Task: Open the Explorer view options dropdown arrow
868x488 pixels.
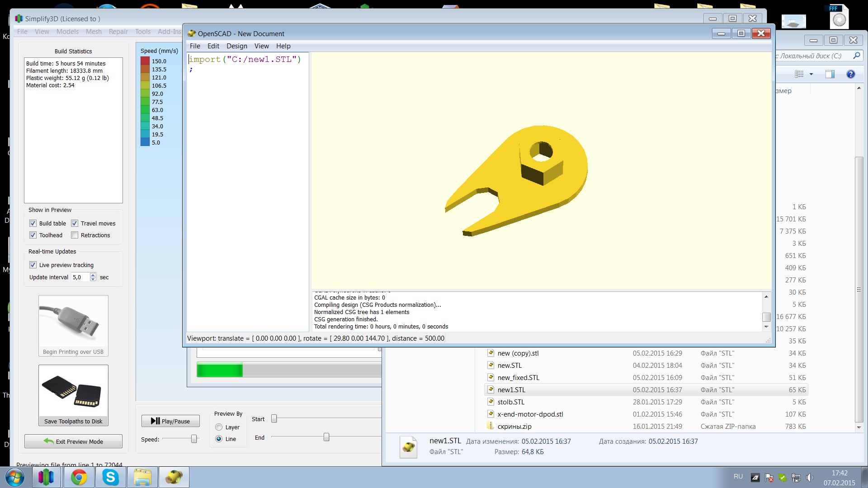Action: click(811, 74)
